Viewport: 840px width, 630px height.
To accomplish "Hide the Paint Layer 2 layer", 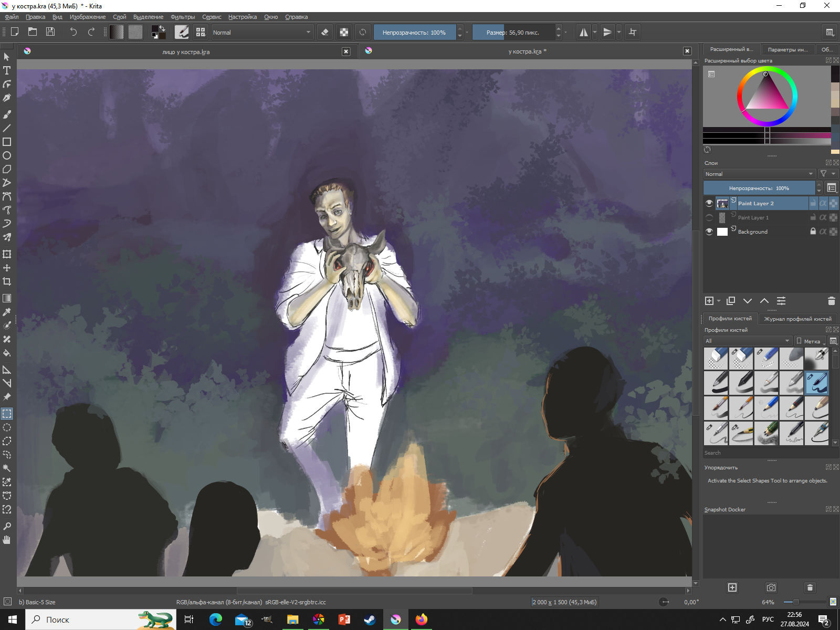I will pos(709,203).
